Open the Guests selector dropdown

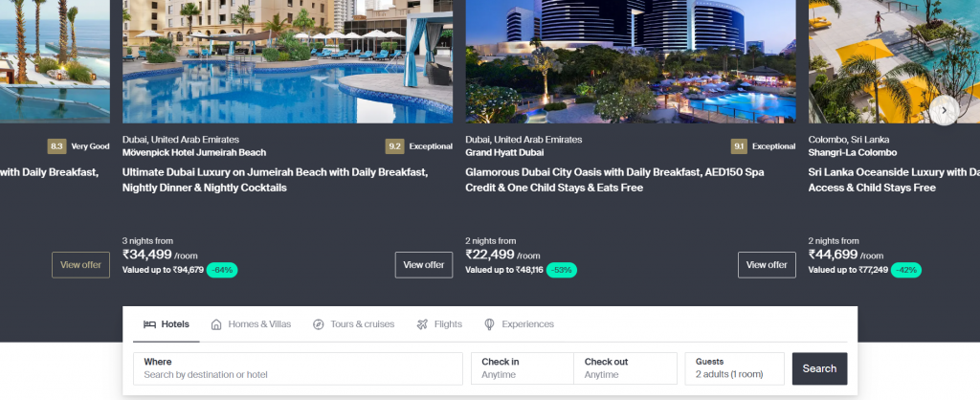pyautogui.click(x=734, y=368)
